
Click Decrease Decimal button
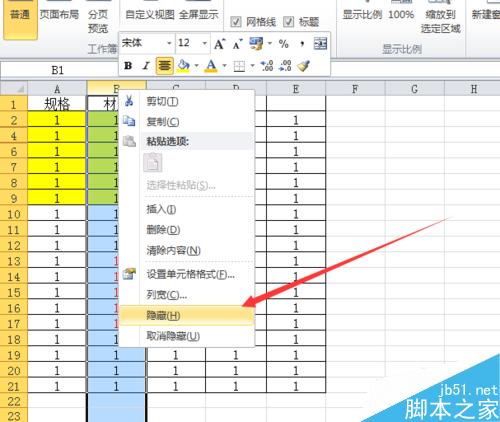[x=286, y=66]
